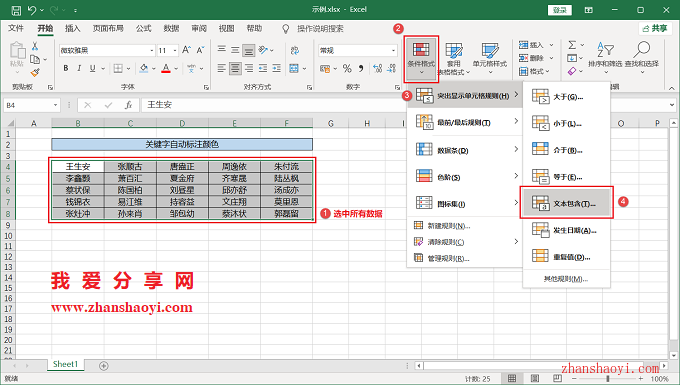Image resolution: width=680 pixels, height=385 pixels.
Task: Open the number format 常规 dropdown
Action: click(393, 51)
